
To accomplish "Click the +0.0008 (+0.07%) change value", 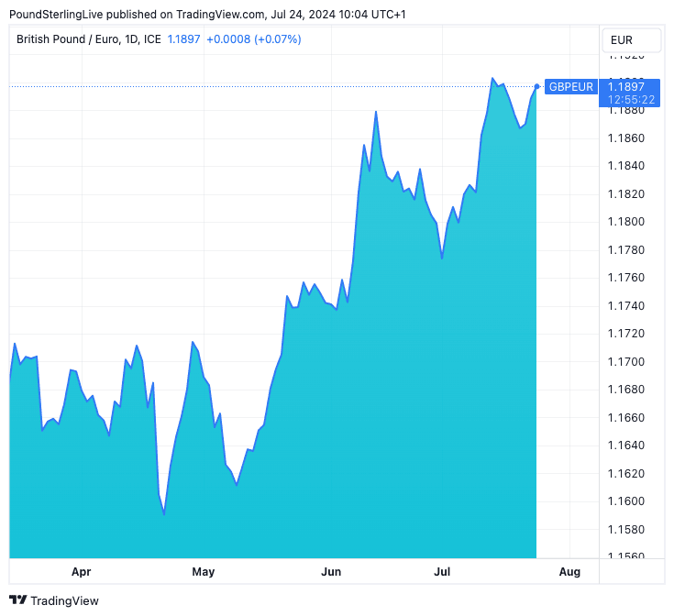I will click(x=253, y=39).
